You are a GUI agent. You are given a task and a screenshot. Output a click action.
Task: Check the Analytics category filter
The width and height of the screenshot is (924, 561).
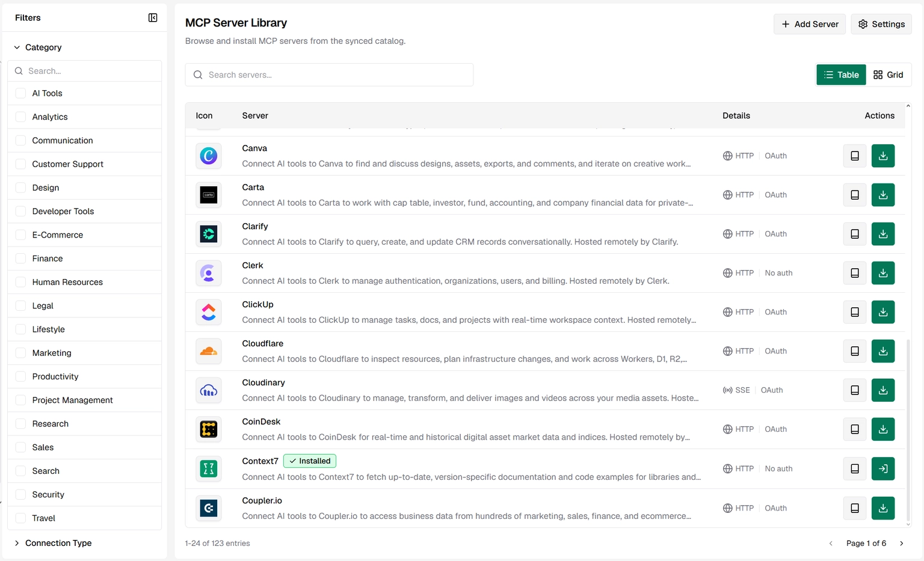click(20, 117)
